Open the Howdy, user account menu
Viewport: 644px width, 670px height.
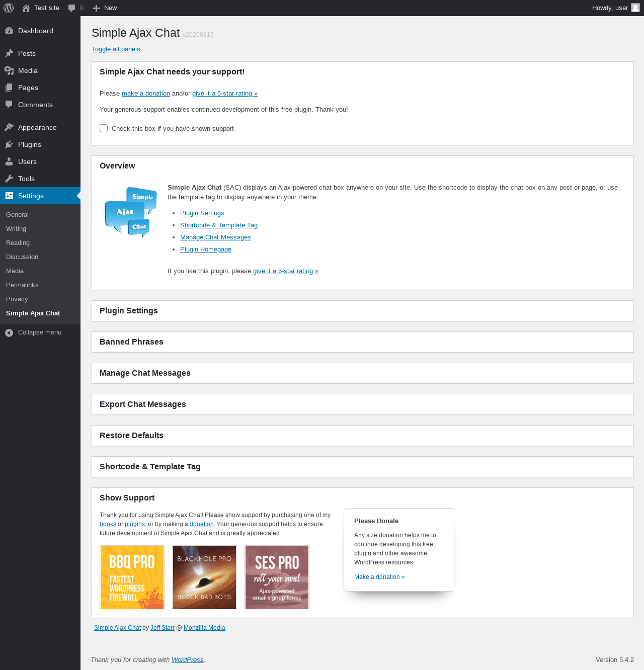click(616, 8)
